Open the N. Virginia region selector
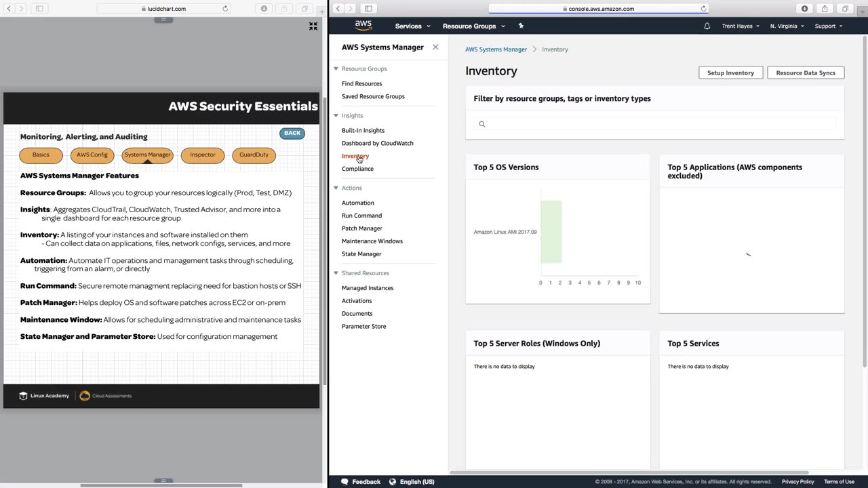Image resolution: width=868 pixels, height=488 pixels. click(787, 26)
